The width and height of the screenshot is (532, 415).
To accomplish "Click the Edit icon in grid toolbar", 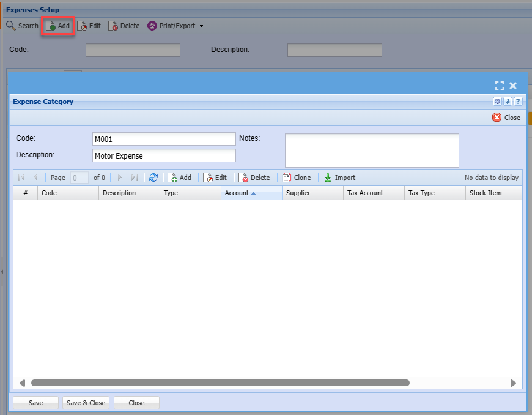I will point(208,178).
